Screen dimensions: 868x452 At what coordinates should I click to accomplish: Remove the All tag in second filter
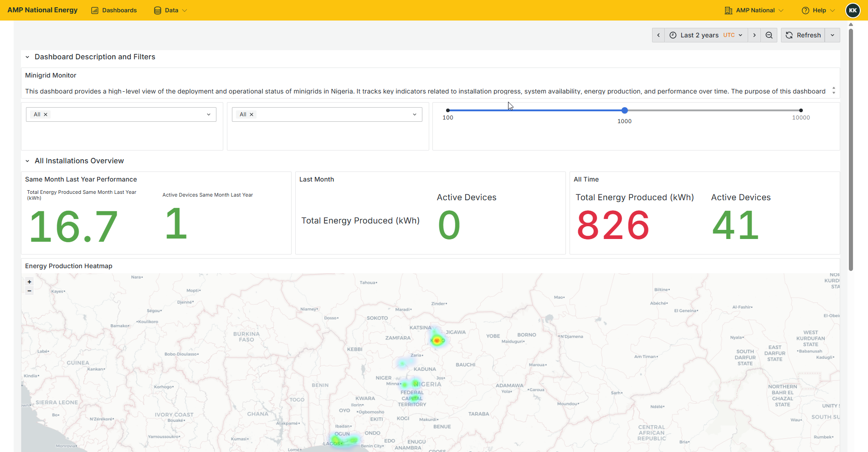click(252, 114)
